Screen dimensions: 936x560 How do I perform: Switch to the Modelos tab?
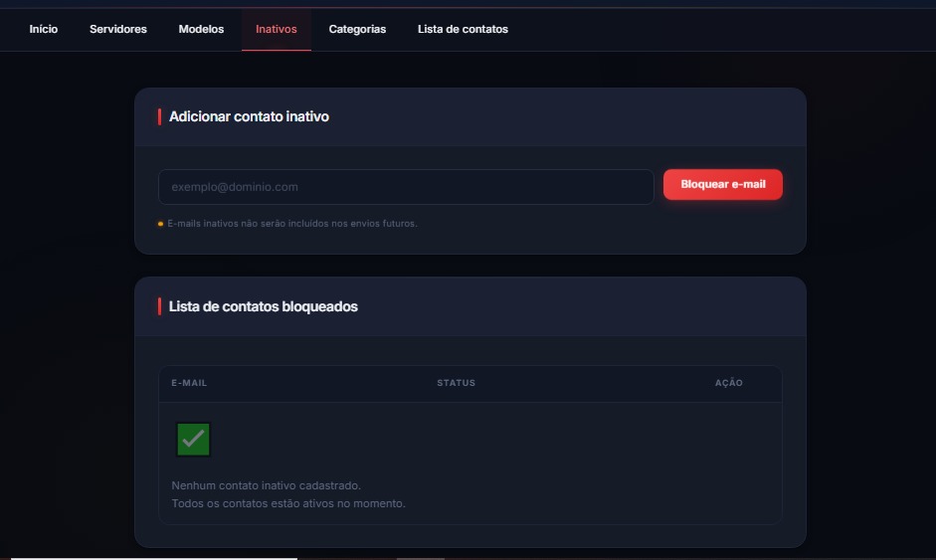coord(201,29)
